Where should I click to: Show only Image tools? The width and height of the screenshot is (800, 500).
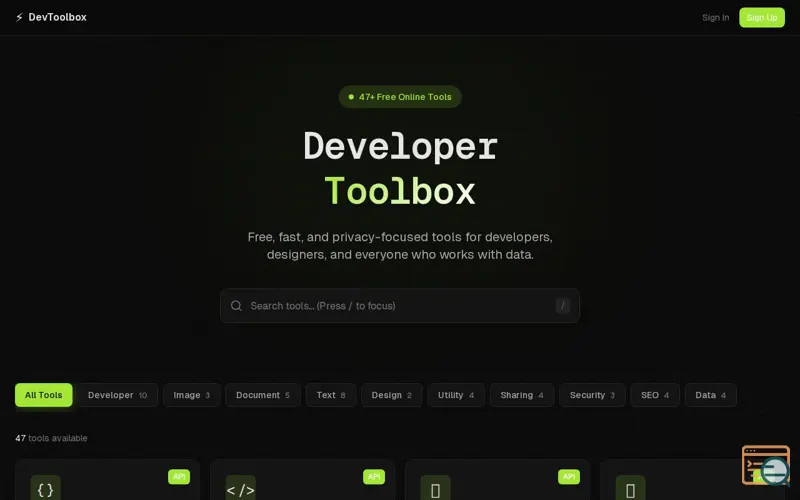tap(191, 395)
